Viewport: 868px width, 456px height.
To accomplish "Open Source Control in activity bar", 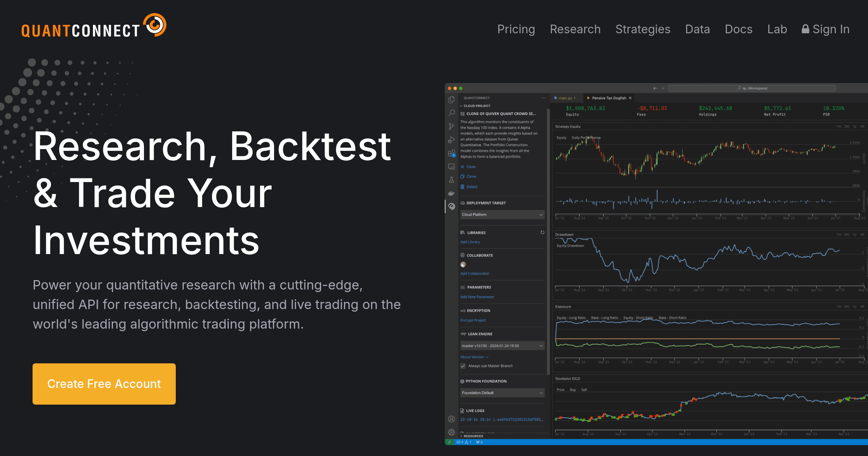I will click(451, 126).
